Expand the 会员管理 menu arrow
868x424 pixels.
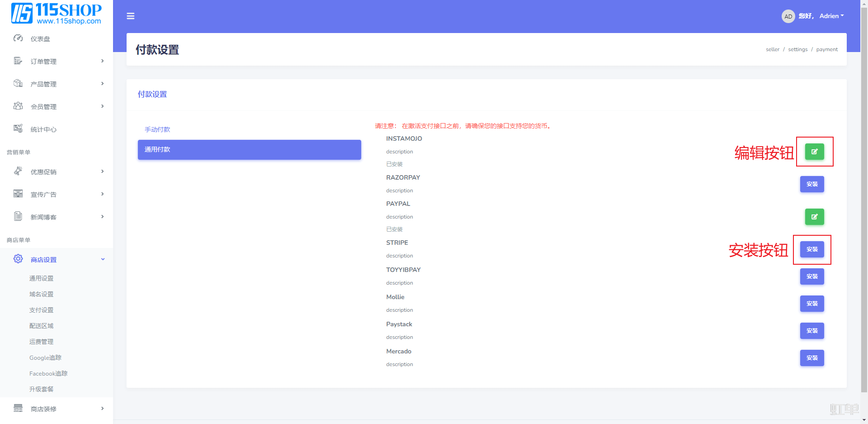coord(103,106)
